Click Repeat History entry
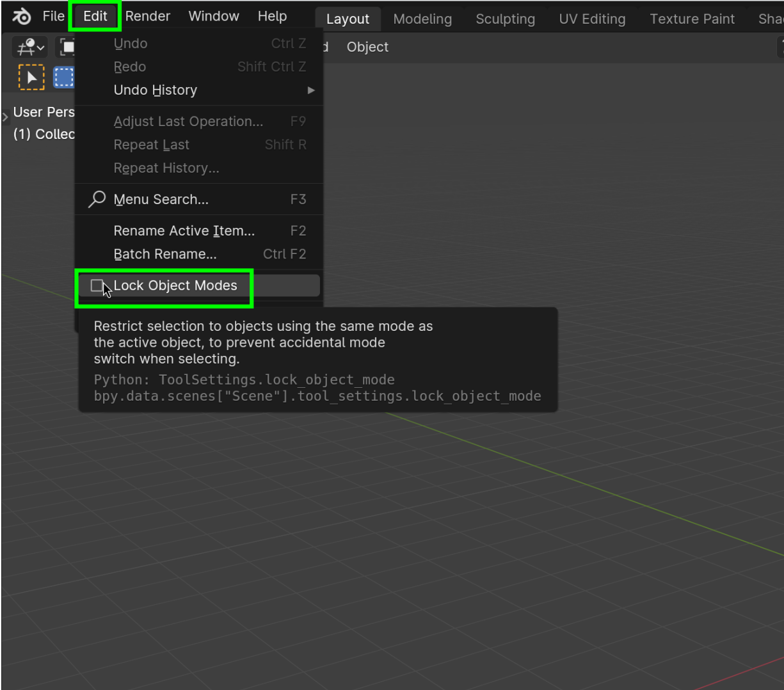The image size is (784, 690). tap(199, 168)
